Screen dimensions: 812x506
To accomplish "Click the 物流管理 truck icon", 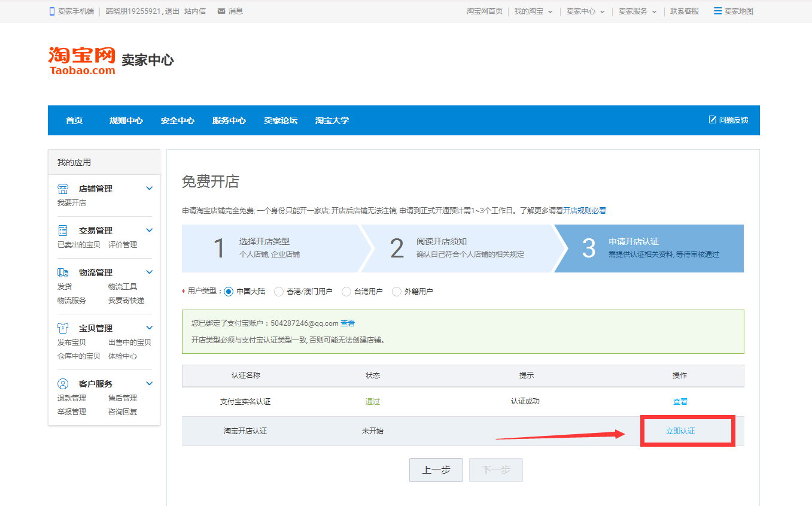I will point(63,272).
